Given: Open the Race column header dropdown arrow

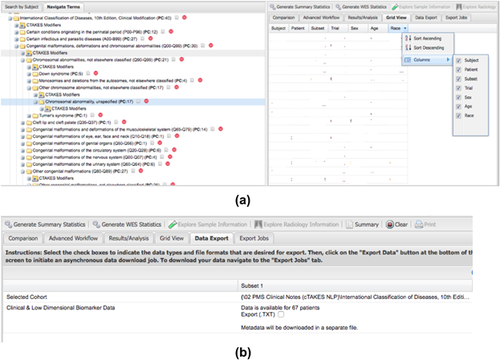Looking at the screenshot, I should coord(405,28).
